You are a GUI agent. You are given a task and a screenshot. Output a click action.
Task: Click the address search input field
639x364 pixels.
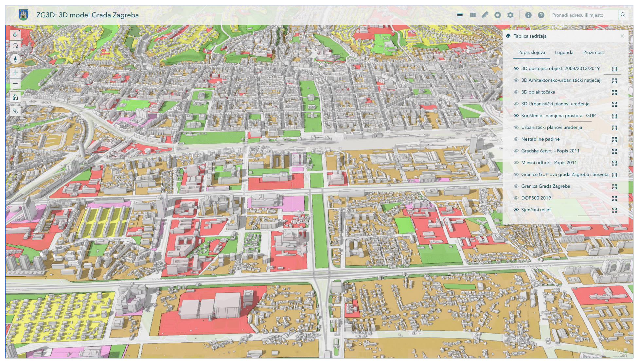click(583, 15)
